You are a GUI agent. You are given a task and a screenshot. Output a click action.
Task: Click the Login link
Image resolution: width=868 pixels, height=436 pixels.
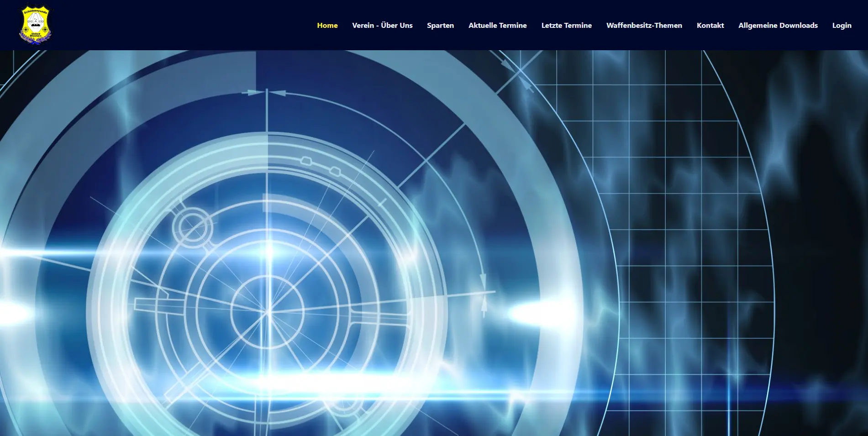pos(842,26)
